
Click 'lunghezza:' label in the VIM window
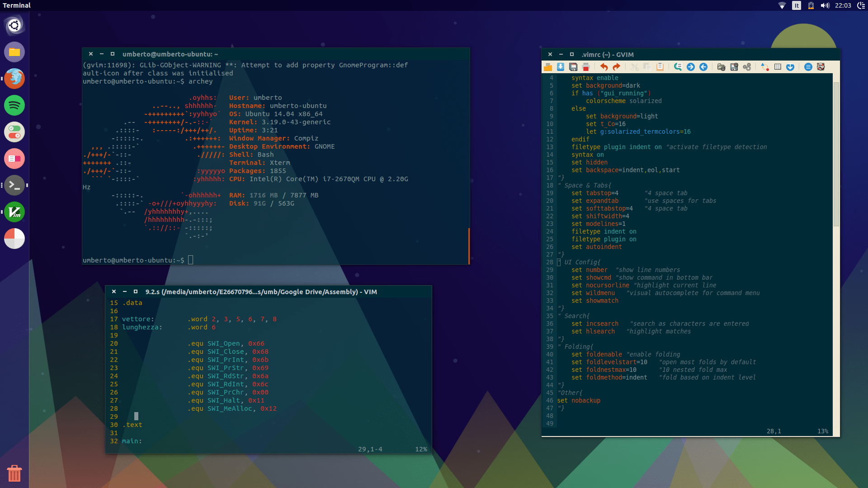142,327
